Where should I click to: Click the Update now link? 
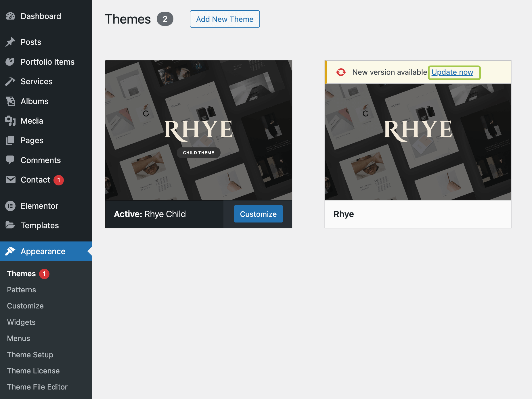click(452, 72)
